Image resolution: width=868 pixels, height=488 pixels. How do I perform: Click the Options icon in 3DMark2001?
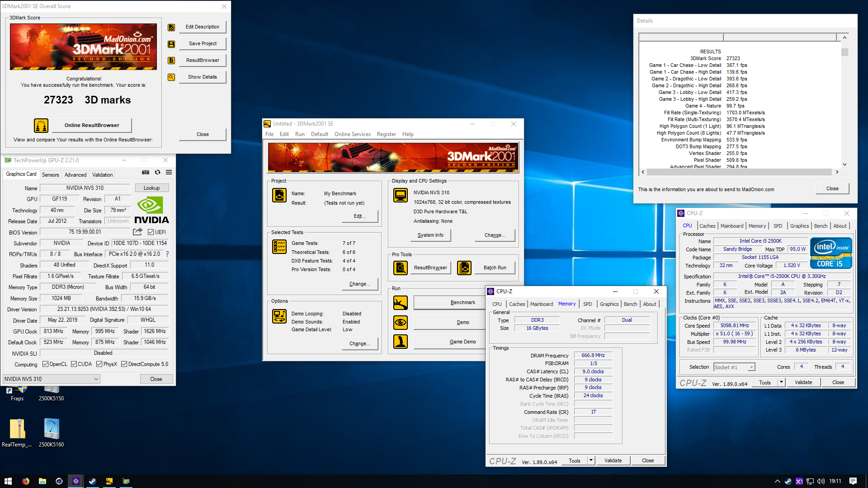(279, 316)
